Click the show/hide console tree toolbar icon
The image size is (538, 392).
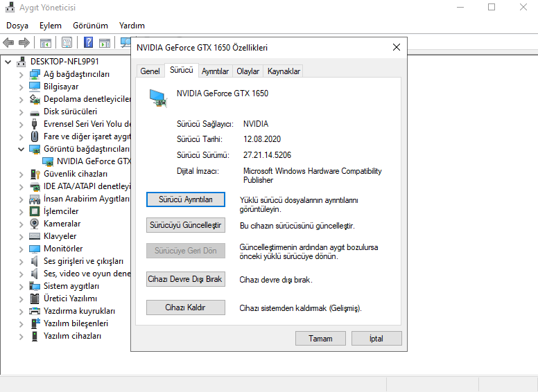[46, 43]
